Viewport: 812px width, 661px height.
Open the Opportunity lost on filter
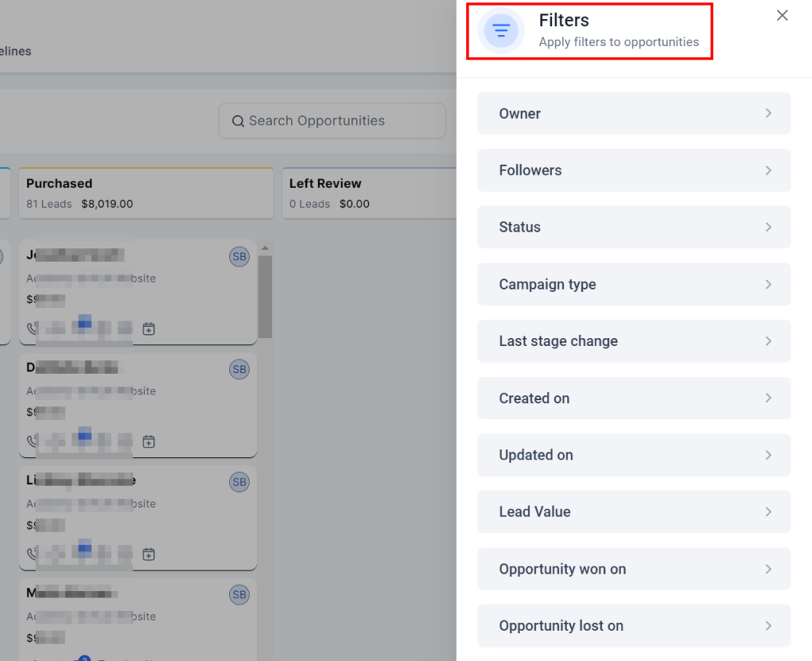click(x=634, y=626)
